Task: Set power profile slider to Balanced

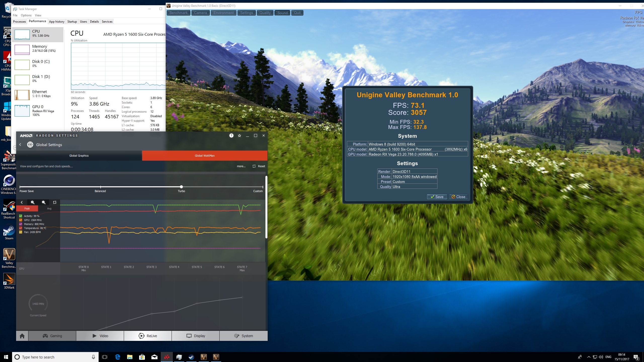Action: pos(100,187)
